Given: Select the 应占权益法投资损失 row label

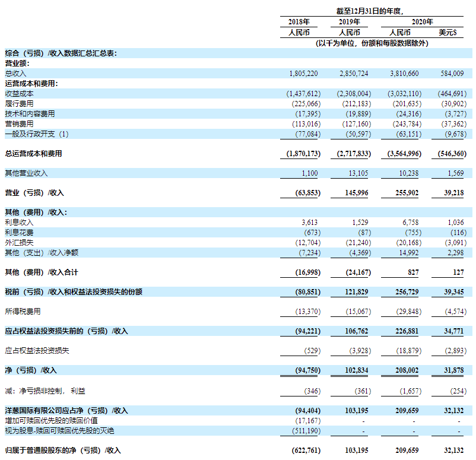Looking at the screenshot, I should click(x=37, y=351).
